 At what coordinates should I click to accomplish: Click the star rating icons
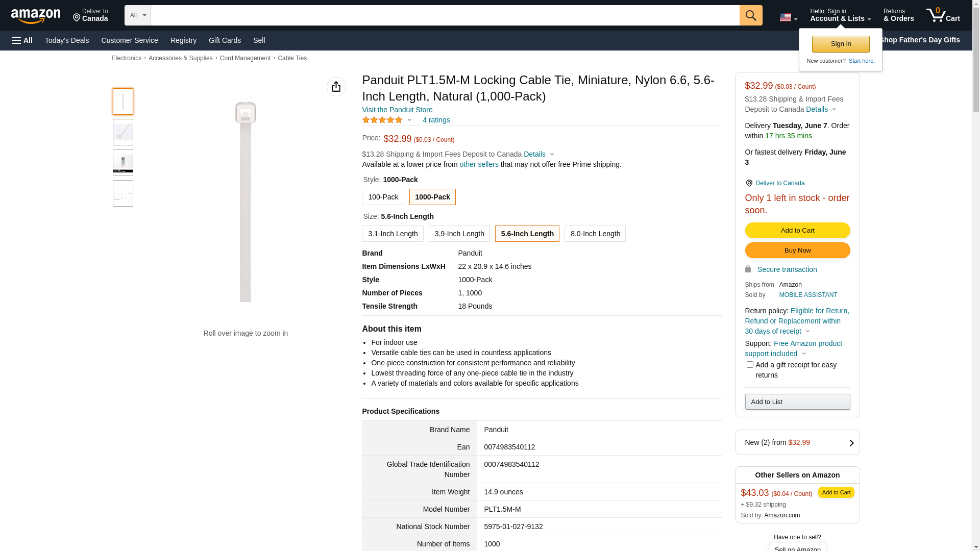[382, 120]
